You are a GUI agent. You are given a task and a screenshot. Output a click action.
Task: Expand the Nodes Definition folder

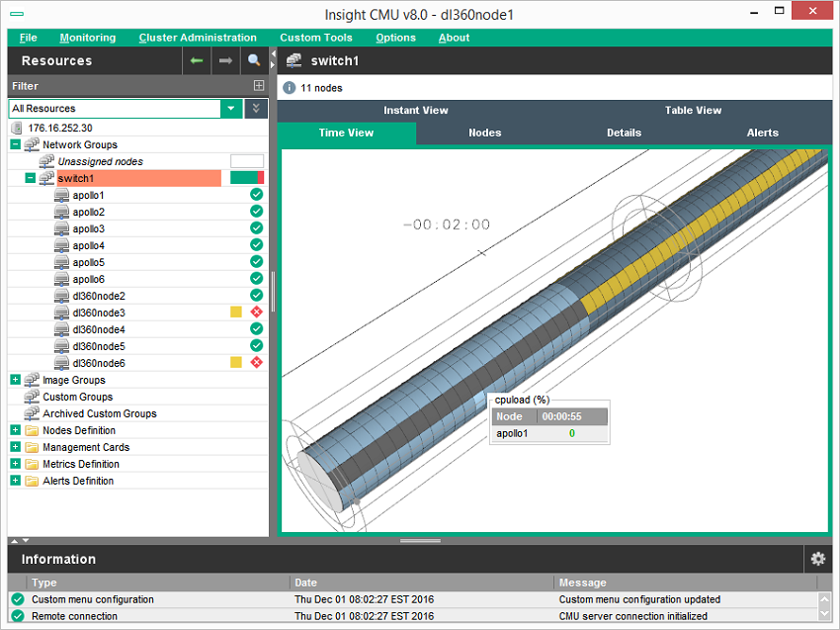coord(15,430)
